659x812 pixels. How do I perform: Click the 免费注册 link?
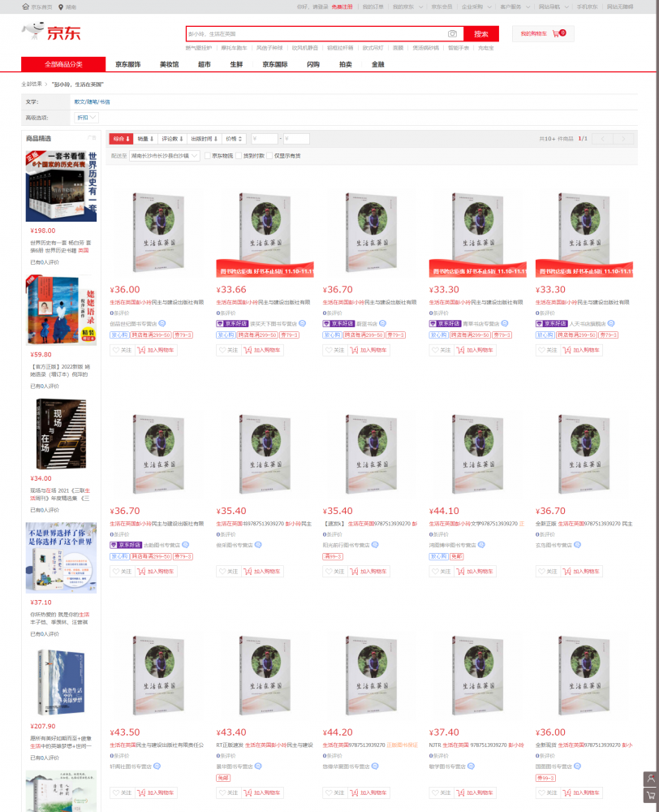coord(342,6)
